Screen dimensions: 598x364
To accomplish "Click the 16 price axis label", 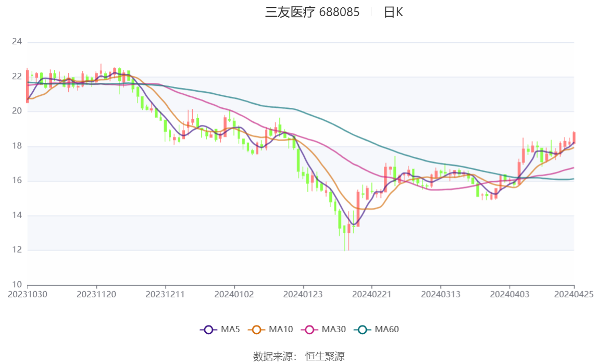I will [x=17, y=180].
